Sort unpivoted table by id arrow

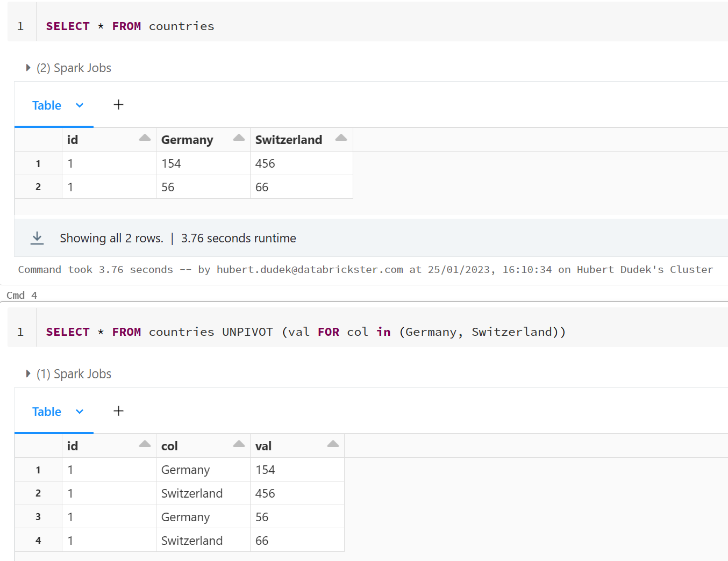click(145, 444)
